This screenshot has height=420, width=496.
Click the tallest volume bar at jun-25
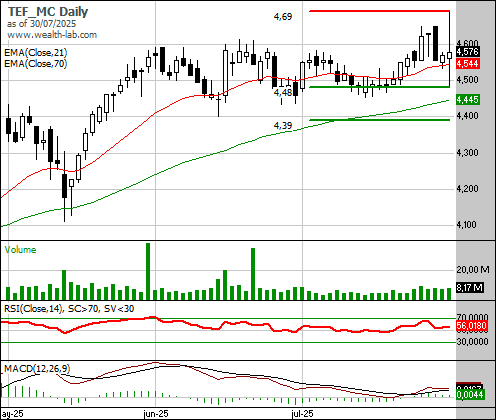148,271
